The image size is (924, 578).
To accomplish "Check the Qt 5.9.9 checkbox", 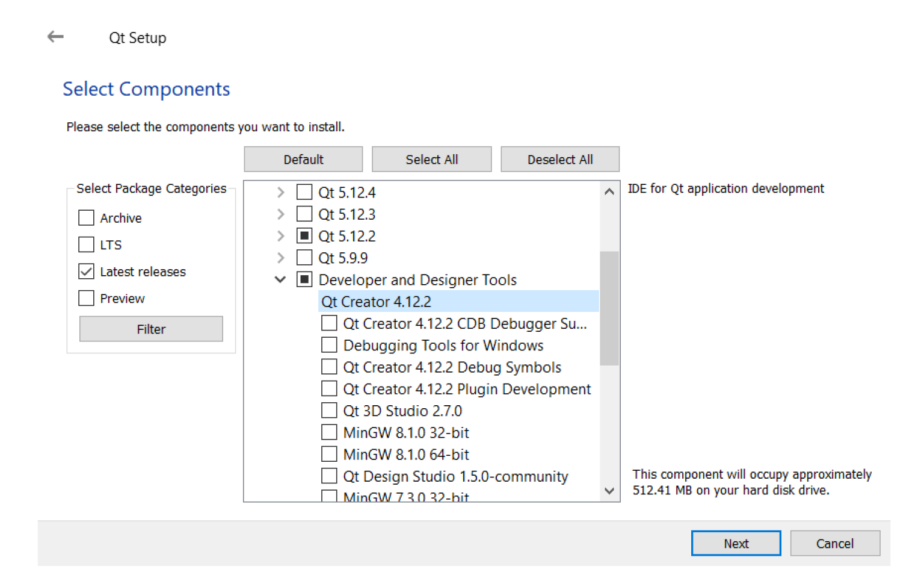I will tap(304, 258).
